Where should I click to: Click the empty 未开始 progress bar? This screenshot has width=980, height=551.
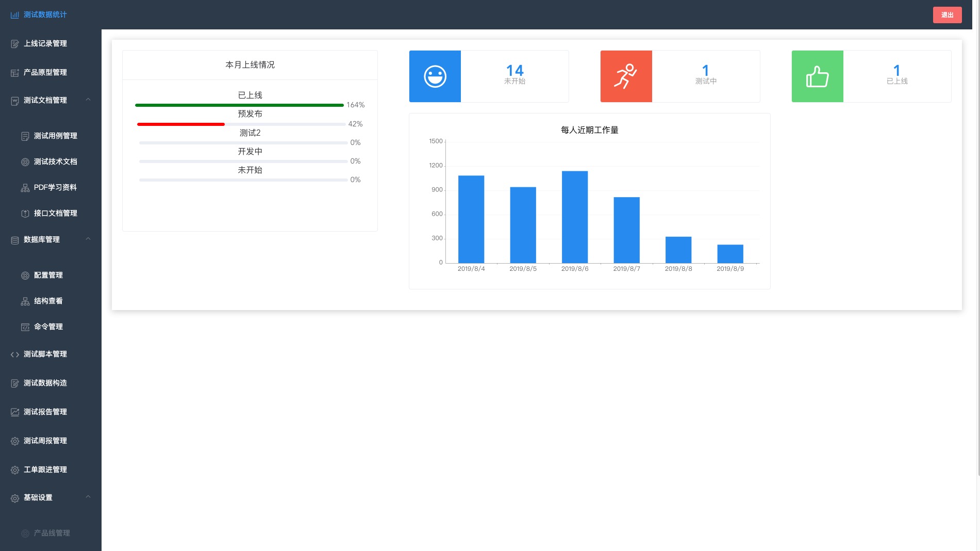pos(243,180)
